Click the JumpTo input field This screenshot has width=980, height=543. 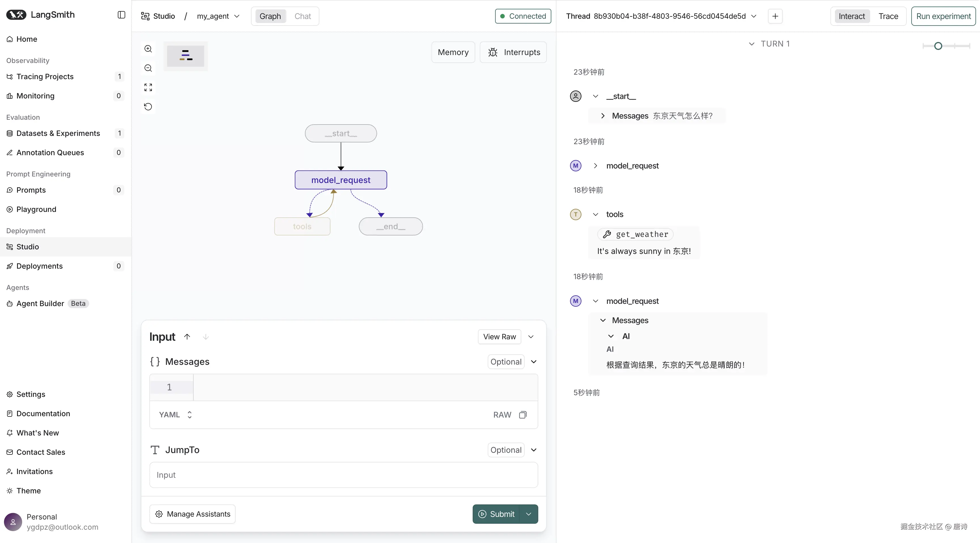pyautogui.click(x=343, y=475)
